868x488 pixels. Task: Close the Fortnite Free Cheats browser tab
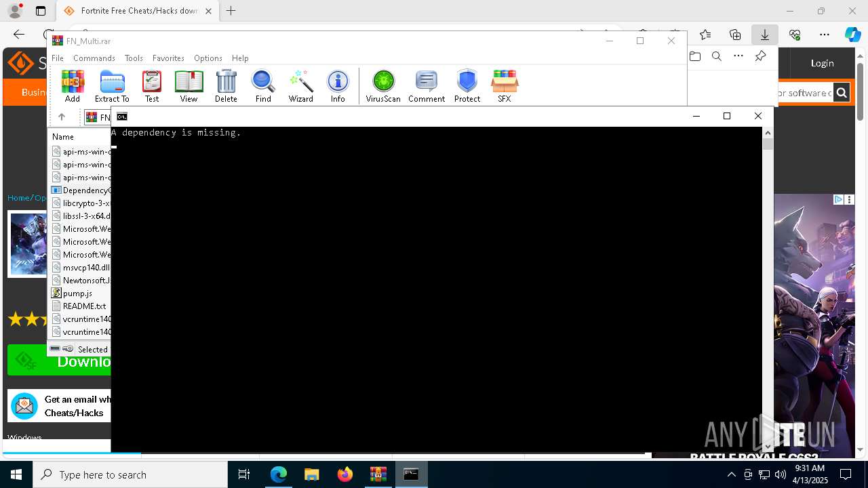pos(208,11)
